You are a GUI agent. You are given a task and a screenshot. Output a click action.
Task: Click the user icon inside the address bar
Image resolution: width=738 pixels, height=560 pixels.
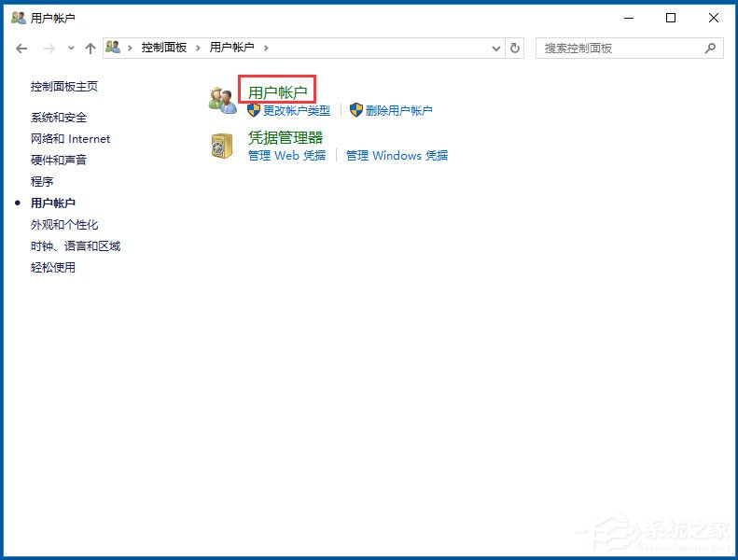click(114, 48)
